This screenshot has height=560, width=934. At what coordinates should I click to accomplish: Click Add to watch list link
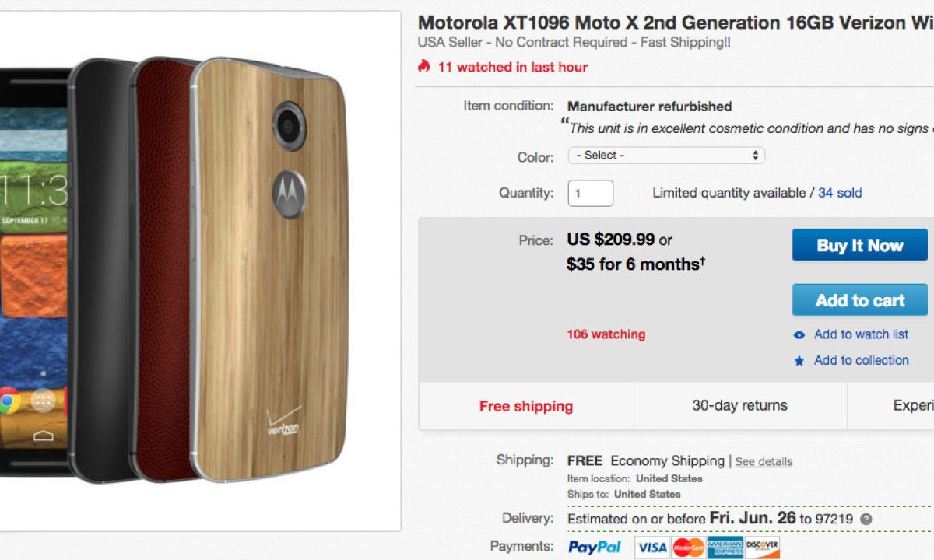click(861, 334)
